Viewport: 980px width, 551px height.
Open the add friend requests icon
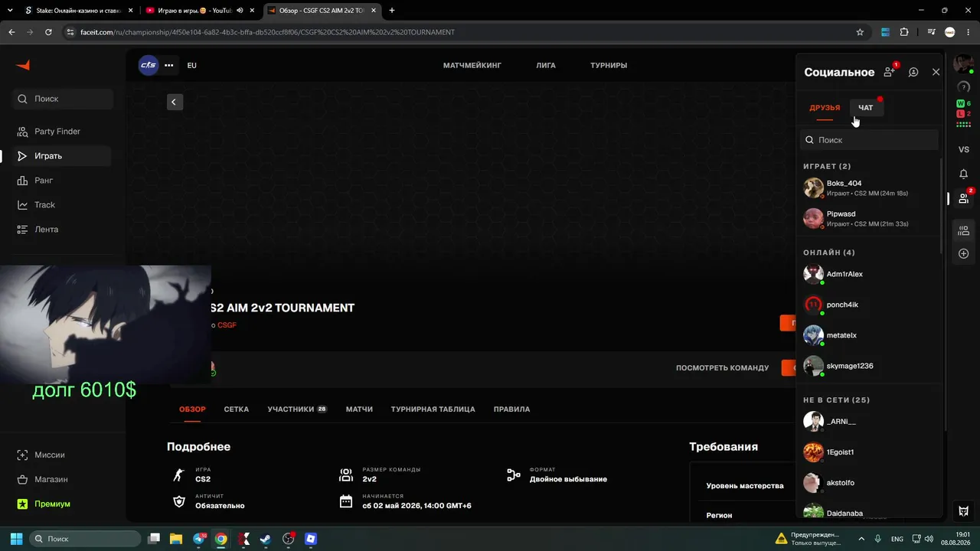point(890,72)
